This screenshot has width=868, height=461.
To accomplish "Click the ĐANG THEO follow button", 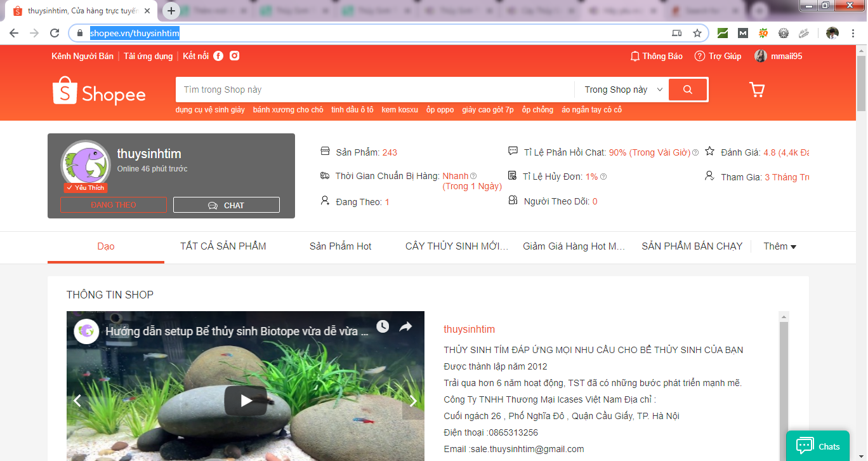I will tap(114, 205).
